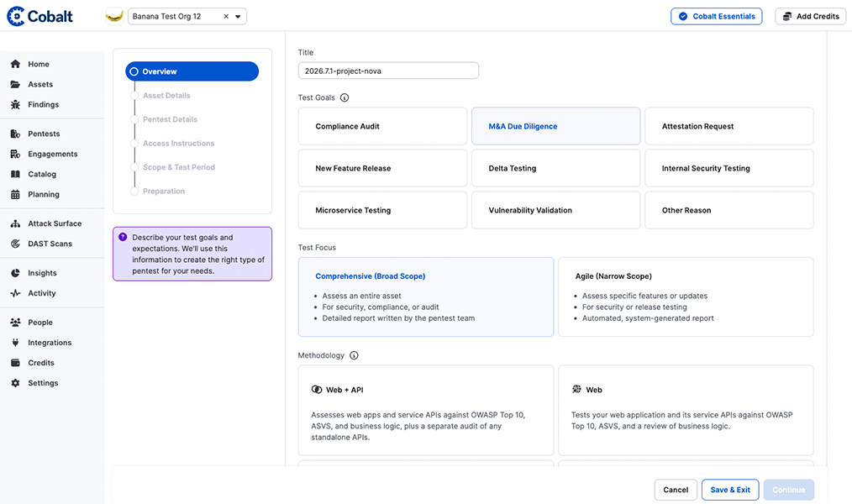Click inside the Title input field
Image resolution: width=852 pixels, height=504 pixels.
point(388,71)
